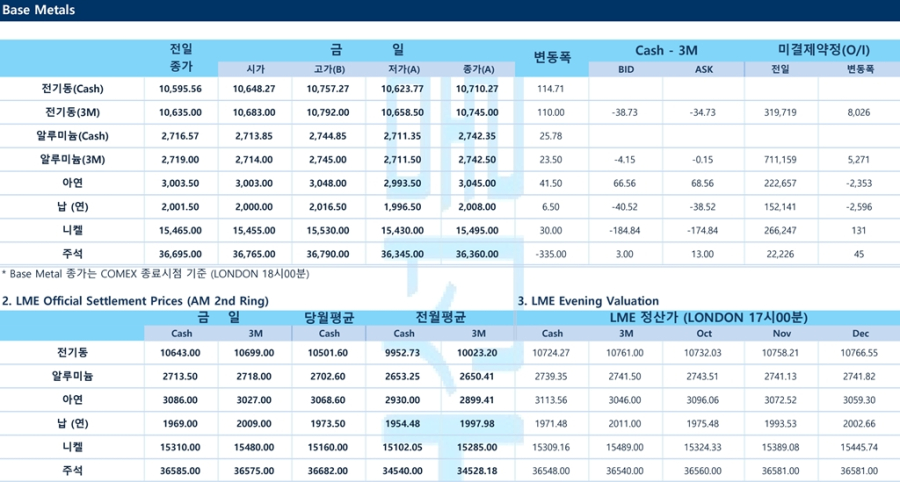Click the COMEX closing time footnote text
This screenshot has width=900, height=482.
pyautogui.click(x=156, y=274)
